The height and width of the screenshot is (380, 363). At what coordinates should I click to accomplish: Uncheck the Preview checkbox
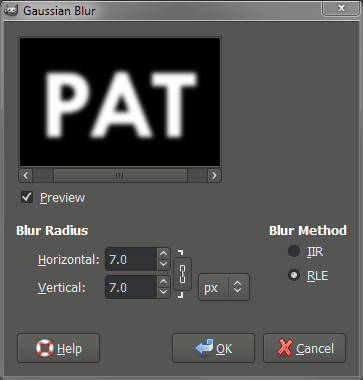(x=27, y=197)
